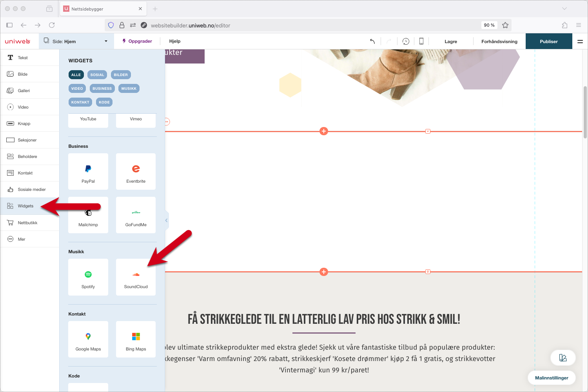Toggle the browser sidebar icon
Screen dimensions: 588x392
(9, 25)
